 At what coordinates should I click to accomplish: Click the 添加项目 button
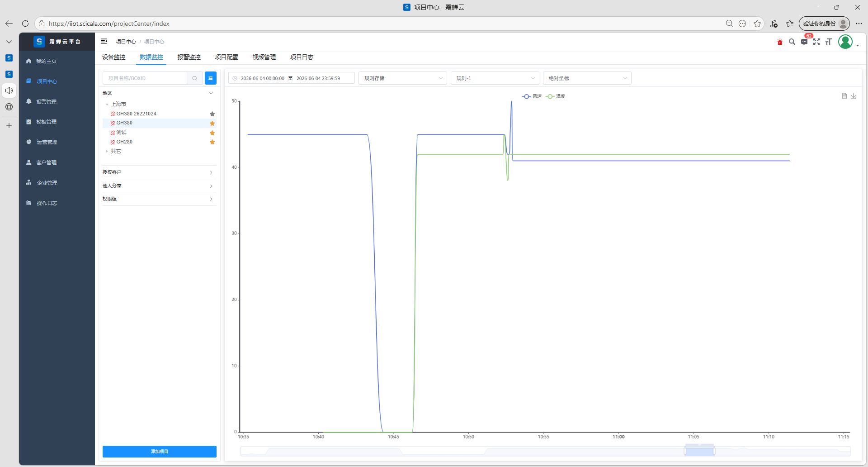pyautogui.click(x=159, y=452)
